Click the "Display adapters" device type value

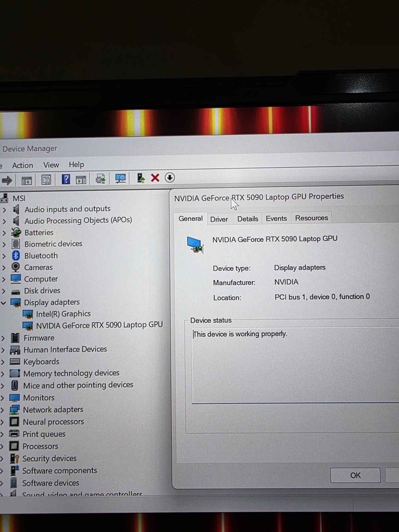pos(300,268)
